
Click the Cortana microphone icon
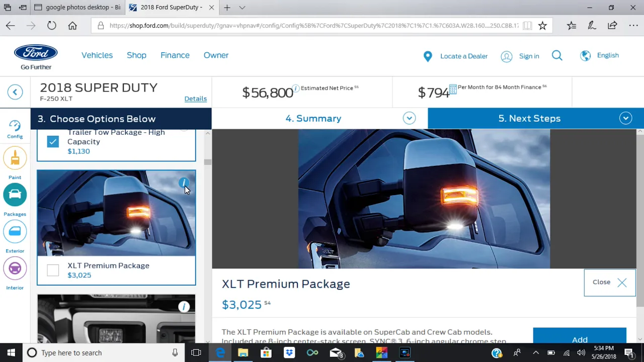(x=175, y=353)
